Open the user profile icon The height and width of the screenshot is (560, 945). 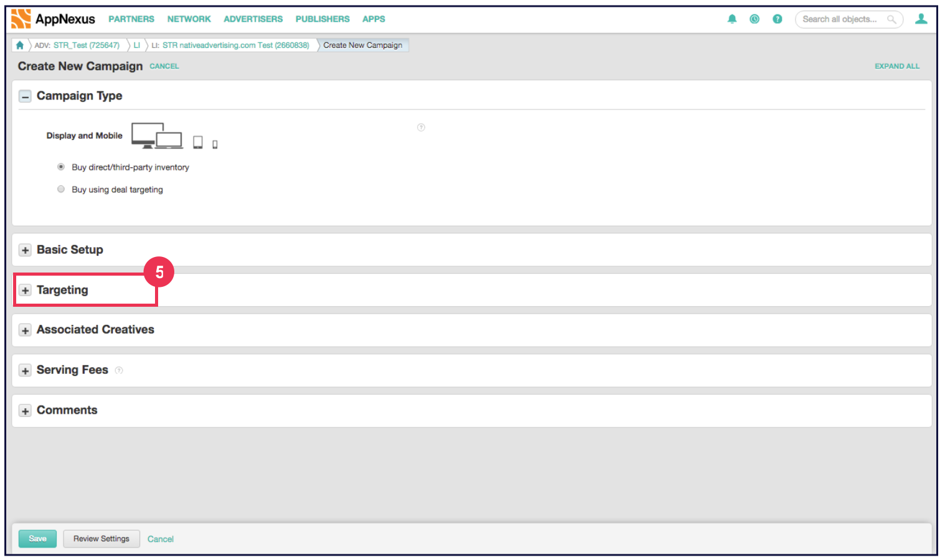921,19
